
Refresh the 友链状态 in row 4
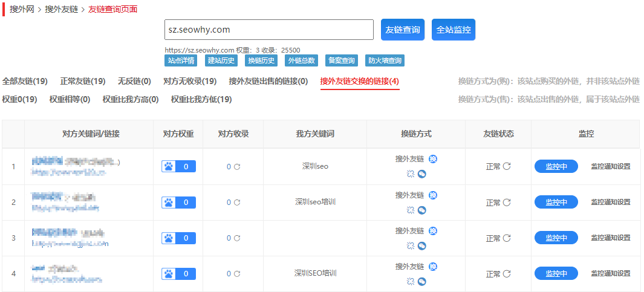click(x=507, y=274)
